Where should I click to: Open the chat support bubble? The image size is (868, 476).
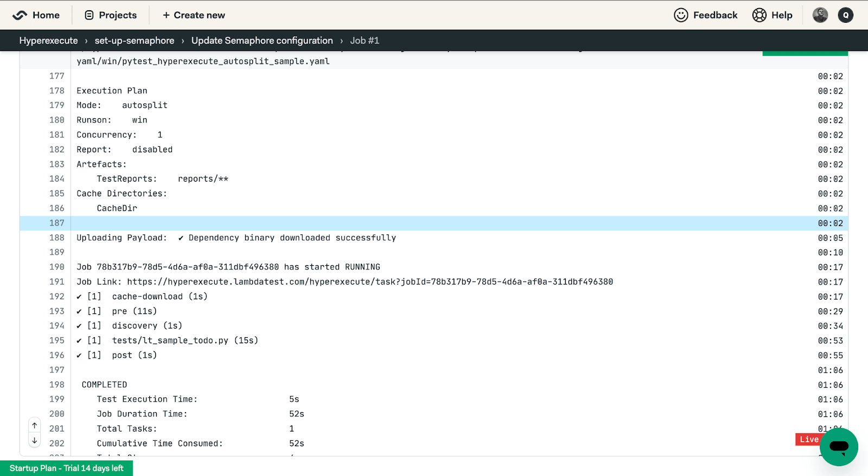tap(839, 447)
